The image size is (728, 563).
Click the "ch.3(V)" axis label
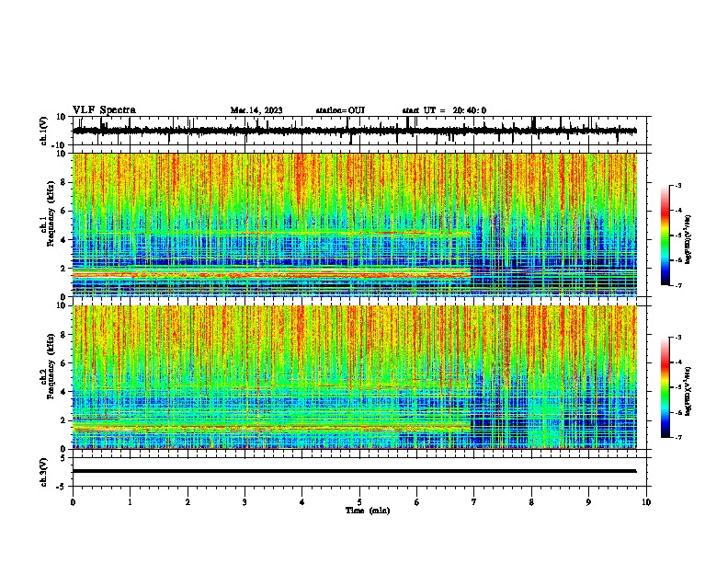point(44,472)
